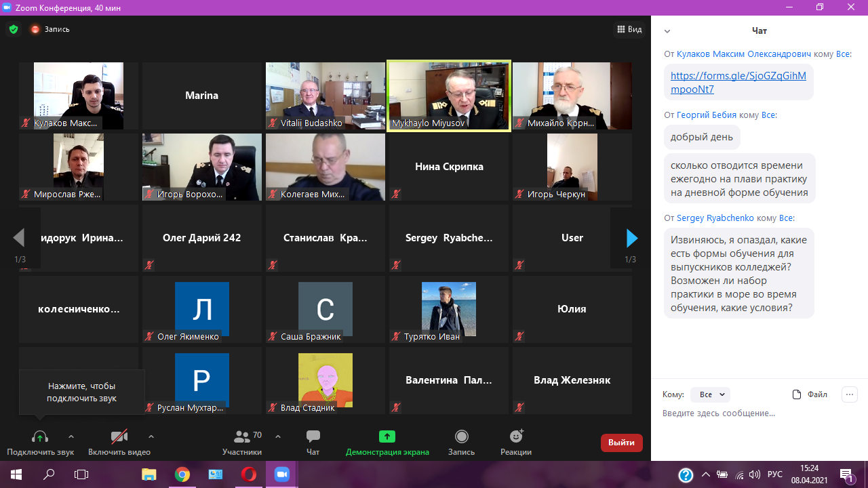
Task: Collapse the chat panel chevron
Action: [667, 31]
